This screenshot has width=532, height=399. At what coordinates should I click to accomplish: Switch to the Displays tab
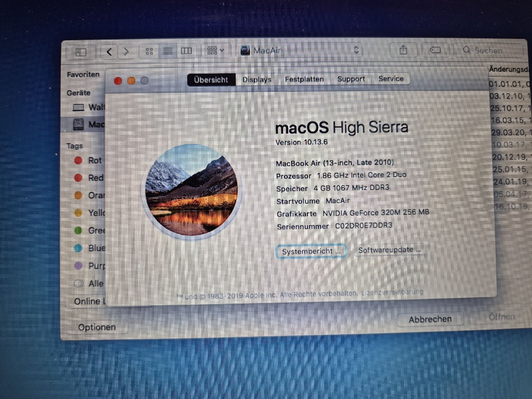coord(257,80)
